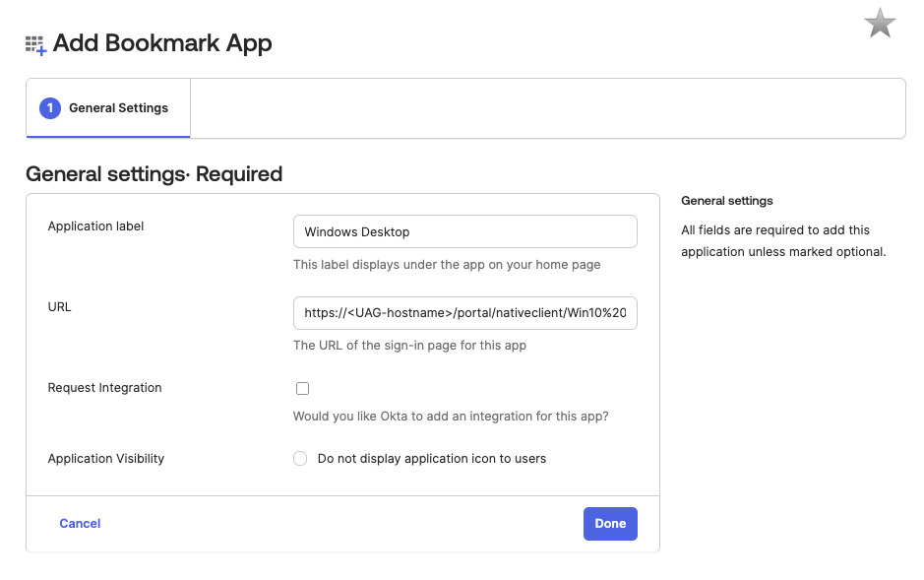Click the Add Bookmark App grid icon
This screenshot has width=924, height=580.
pyautogui.click(x=35, y=45)
